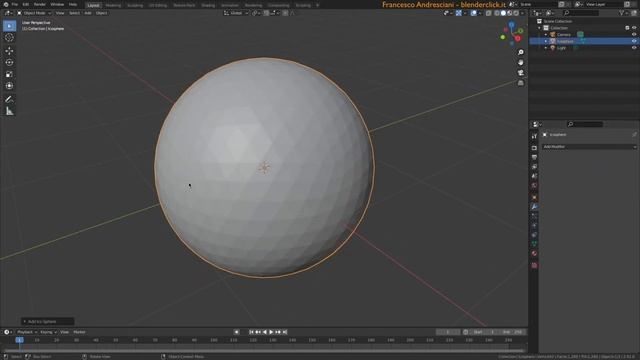Open the Help menu

tap(73, 4)
